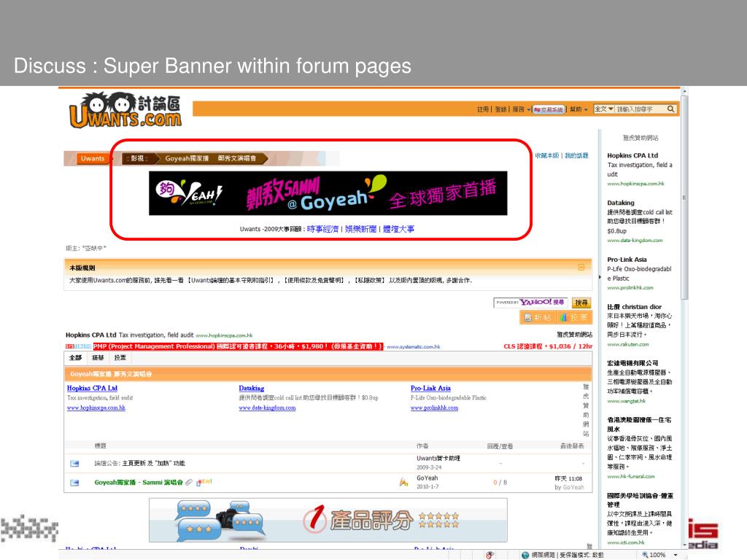Click the Uwants breadcrumb home button
The image size is (747, 560).
point(93,158)
